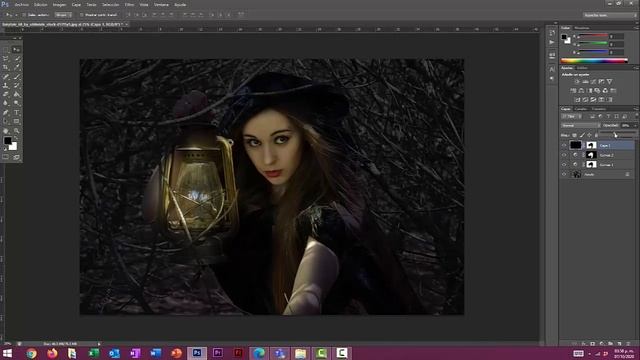The image size is (640, 360).
Task: Select the Pen tool
Action: pos(6,112)
